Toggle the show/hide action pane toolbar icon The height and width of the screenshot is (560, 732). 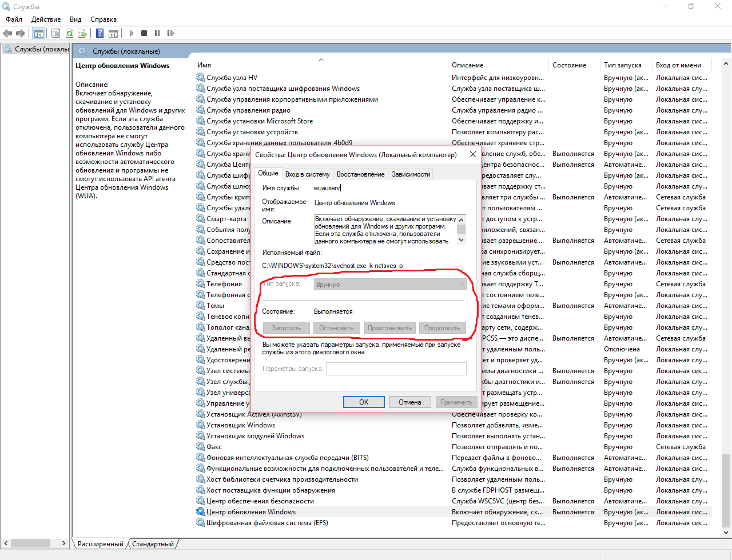113,33
